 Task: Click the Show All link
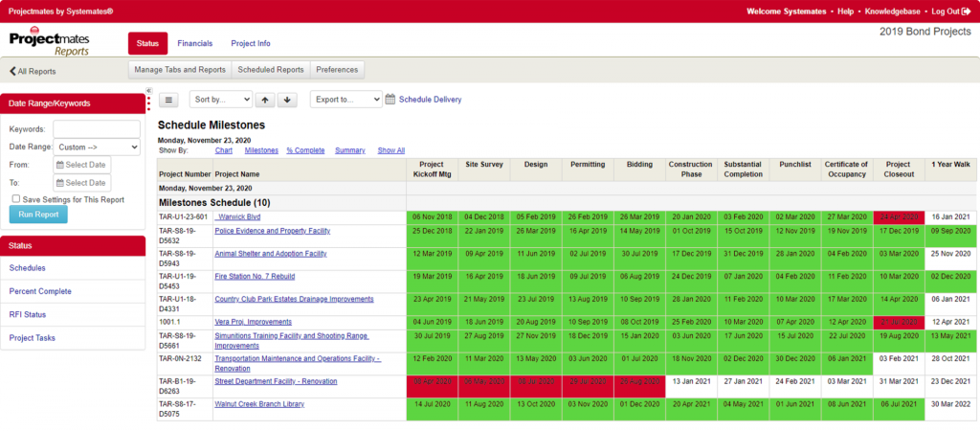391,150
